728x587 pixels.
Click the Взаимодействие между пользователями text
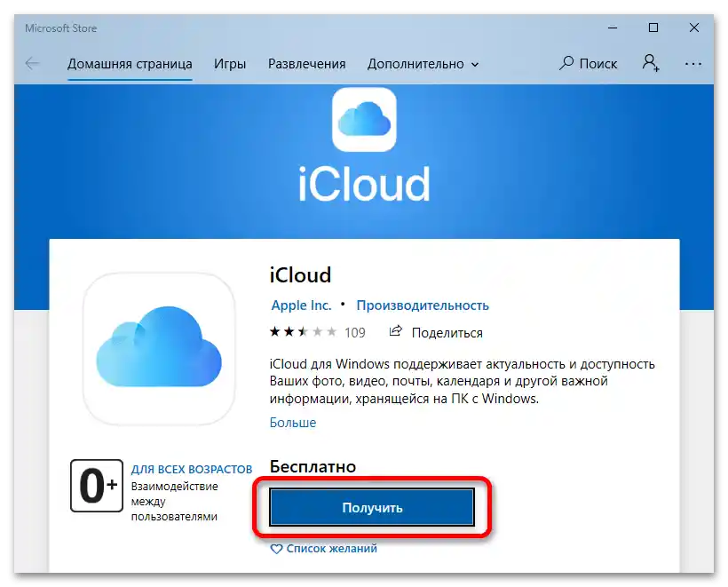click(x=175, y=501)
